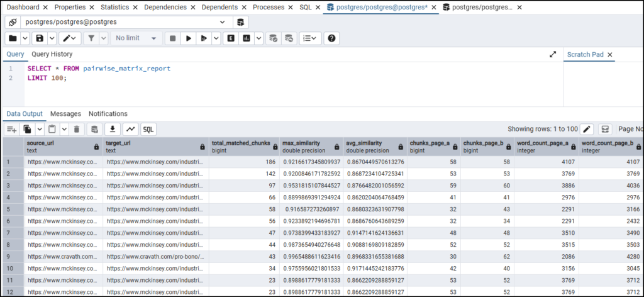Click the Explain Analyze chart icon
This screenshot has height=297, width=644.
click(x=247, y=38)
